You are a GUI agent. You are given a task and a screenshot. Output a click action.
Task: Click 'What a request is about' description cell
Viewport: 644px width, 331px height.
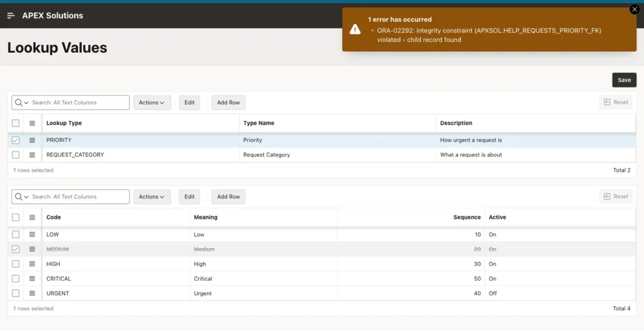(536, 155)
